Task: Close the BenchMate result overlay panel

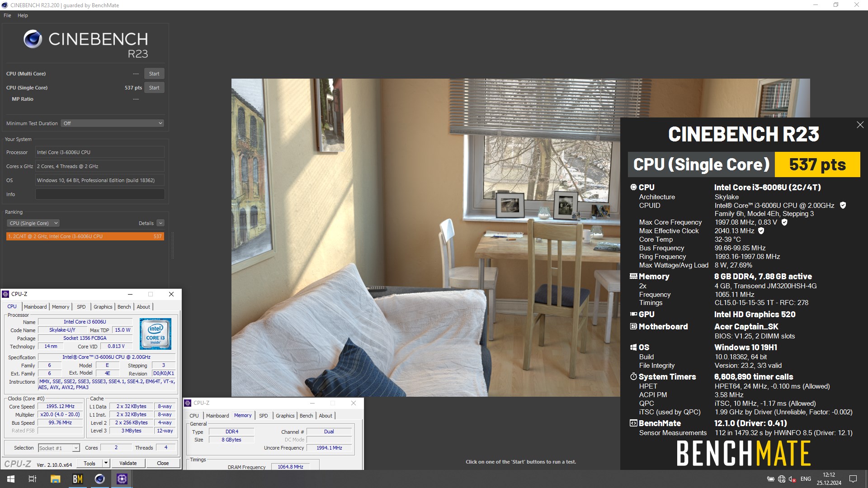Action: pos(860,125)
